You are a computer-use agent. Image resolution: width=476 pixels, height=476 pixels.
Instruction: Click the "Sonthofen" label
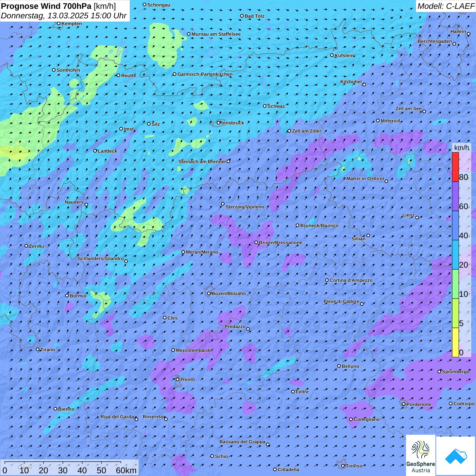pos(68,70)
